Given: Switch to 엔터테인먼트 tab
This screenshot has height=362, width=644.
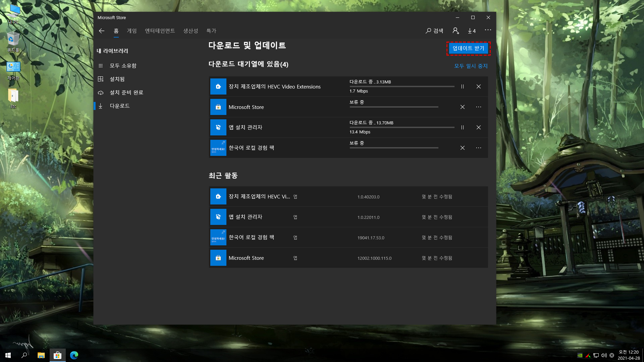Looking at the screenshot, I should (160, 31).
